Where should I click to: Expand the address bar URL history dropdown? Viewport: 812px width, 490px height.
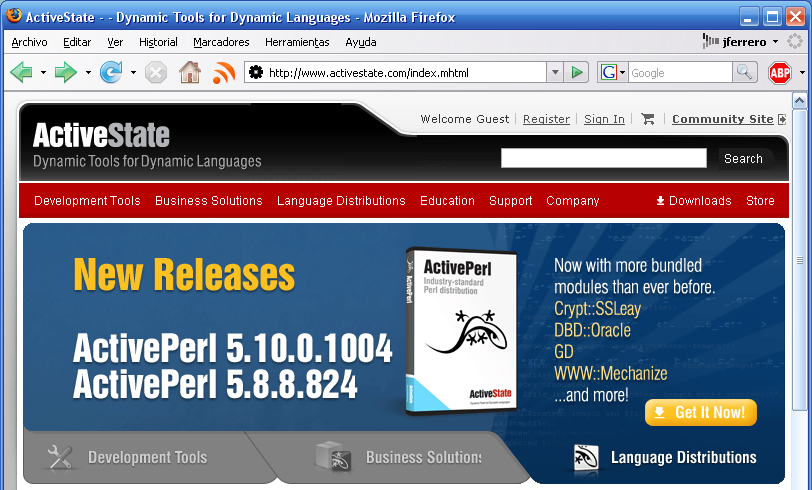555,72
